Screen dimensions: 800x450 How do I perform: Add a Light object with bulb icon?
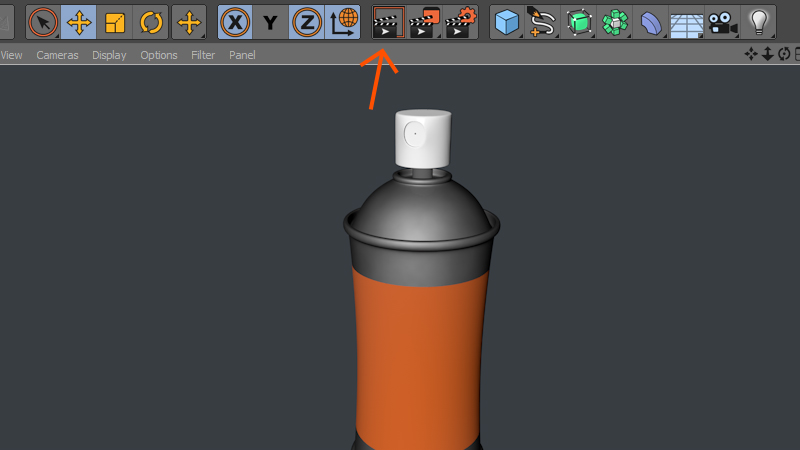[760, 21]
